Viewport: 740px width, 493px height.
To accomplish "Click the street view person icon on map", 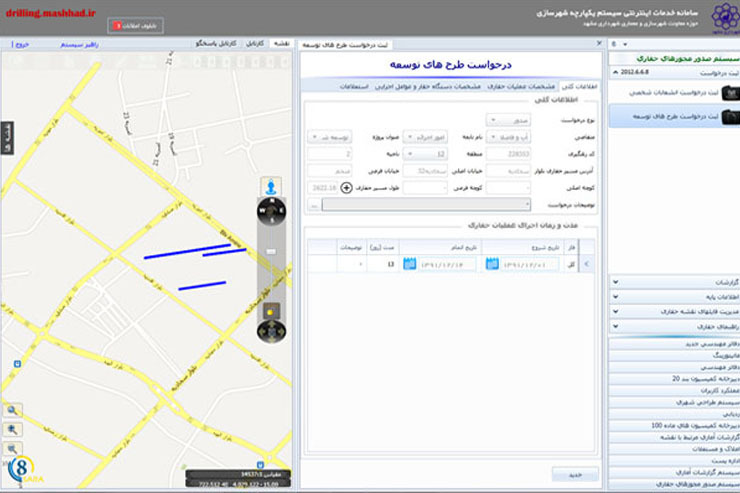I will click(x=271, y=186).
